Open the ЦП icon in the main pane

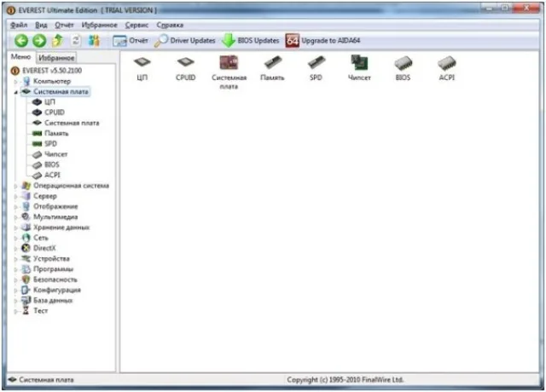tap(142, 68)
